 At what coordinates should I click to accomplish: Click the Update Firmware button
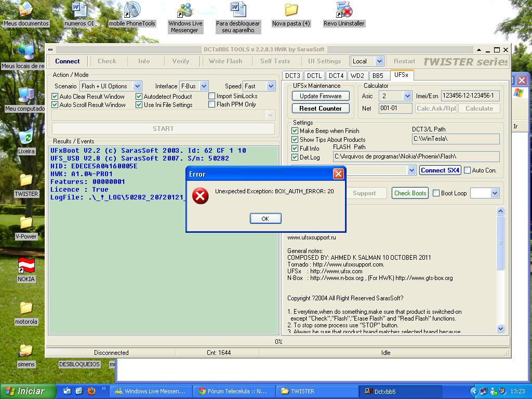point(321,96)
